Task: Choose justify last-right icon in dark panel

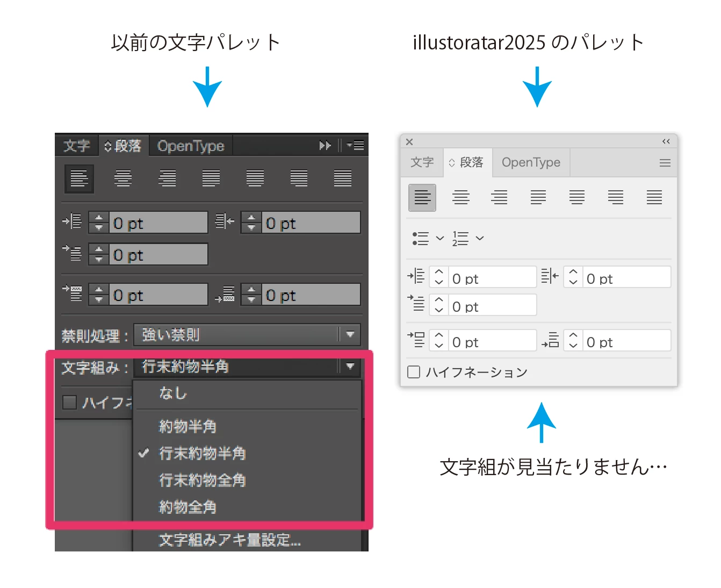Action: pyautogui.click(x=299, y=178)
